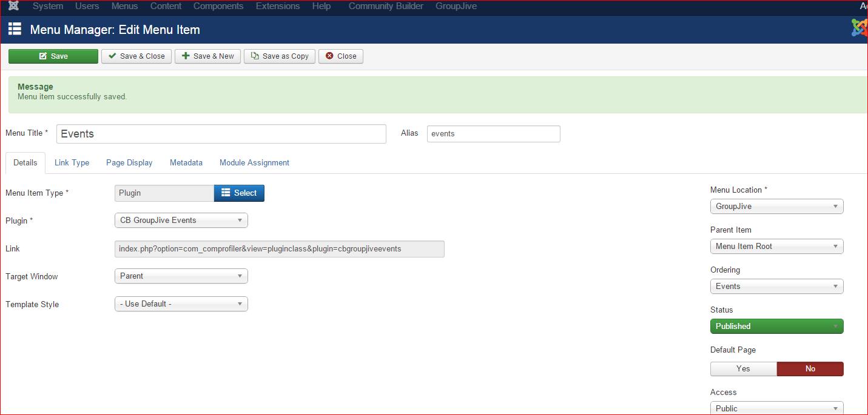868x415 pixels.
Task: Open the Target Window dropdown
Action: point(181,276)
